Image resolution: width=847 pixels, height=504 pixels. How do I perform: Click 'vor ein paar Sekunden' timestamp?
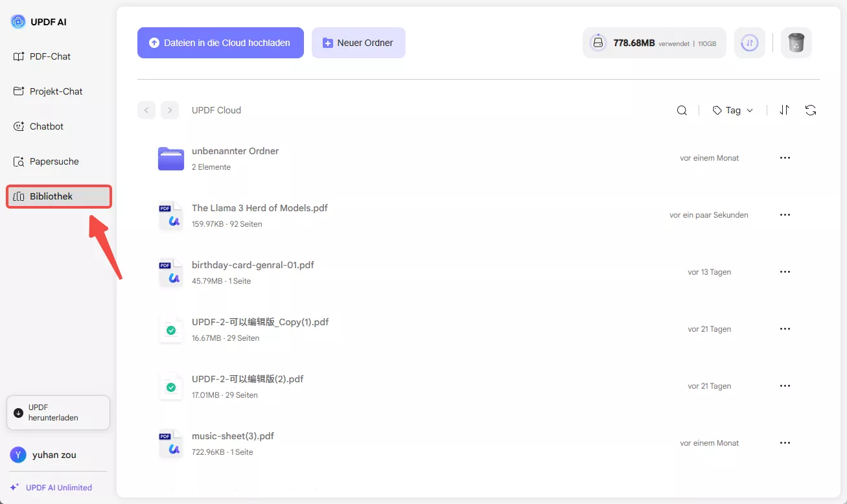click(x=709, y=215)
